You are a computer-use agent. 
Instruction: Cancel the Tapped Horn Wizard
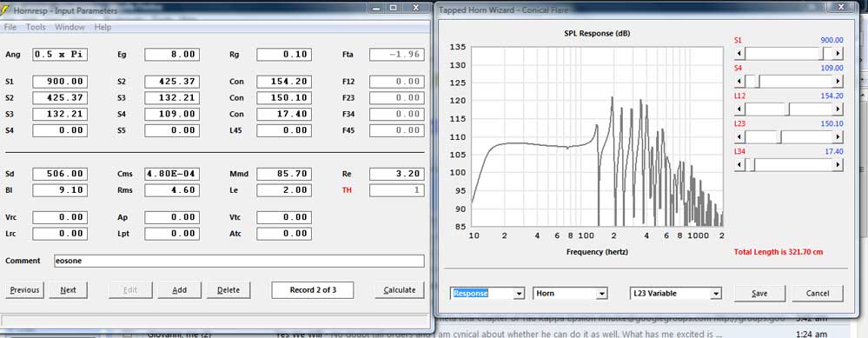818,293
